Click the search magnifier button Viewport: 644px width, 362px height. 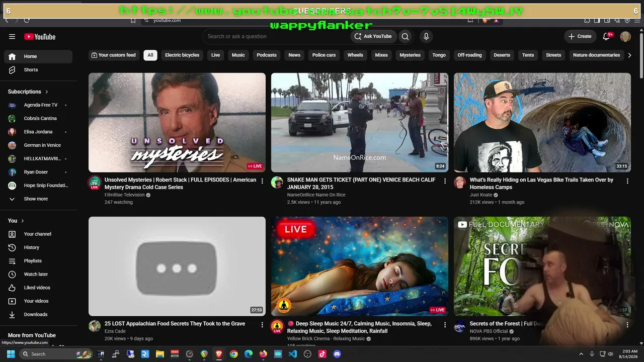click(x=405, y=36)
